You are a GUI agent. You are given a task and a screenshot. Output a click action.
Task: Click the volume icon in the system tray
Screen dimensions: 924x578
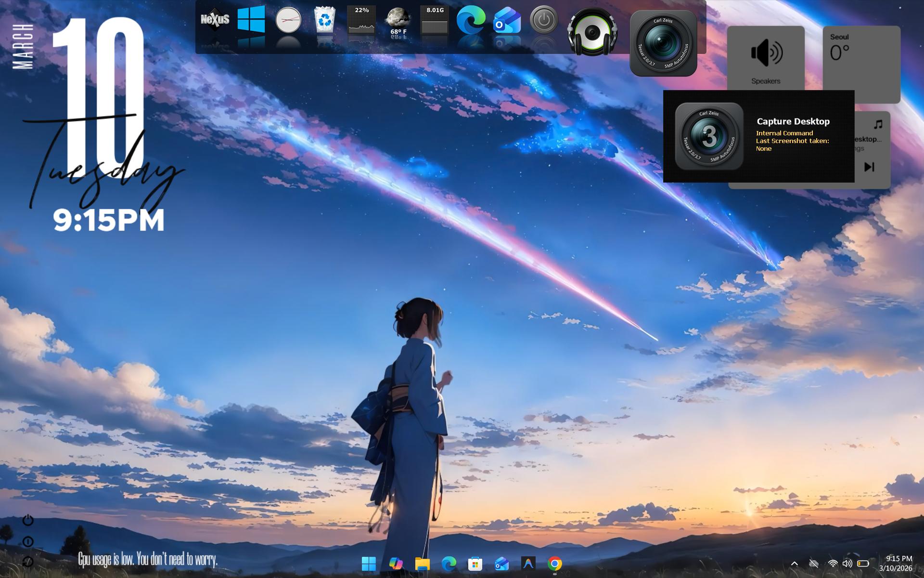click(x=847, y=564)
